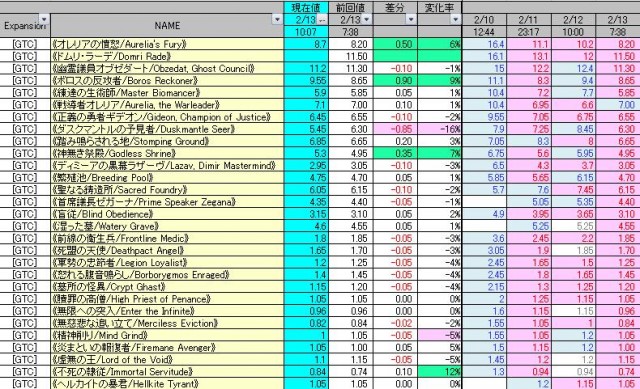The width and height of the screenshot is (640, 389).
Task: Select the Immortal Servitude 12% change cell
Action: point(439,371)
